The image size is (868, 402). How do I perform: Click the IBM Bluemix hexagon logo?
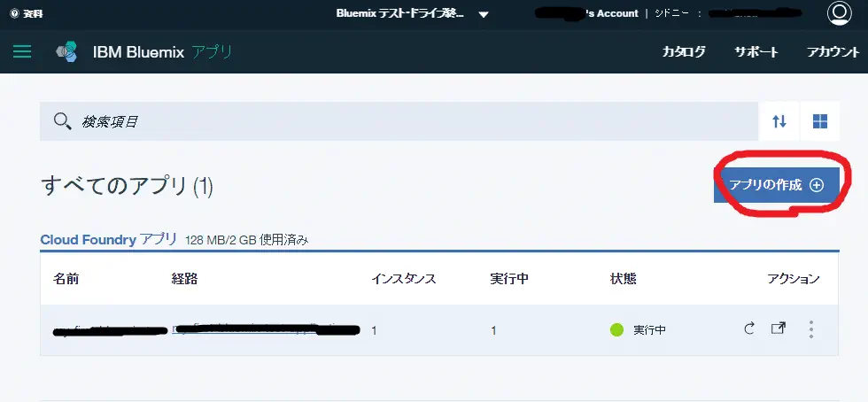(66, 51)
